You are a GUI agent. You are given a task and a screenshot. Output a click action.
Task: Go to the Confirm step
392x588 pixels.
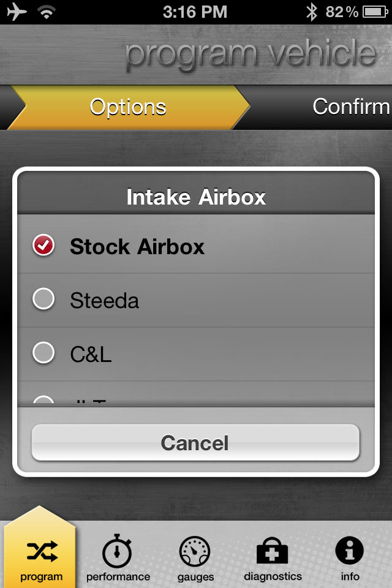[352, 107]
